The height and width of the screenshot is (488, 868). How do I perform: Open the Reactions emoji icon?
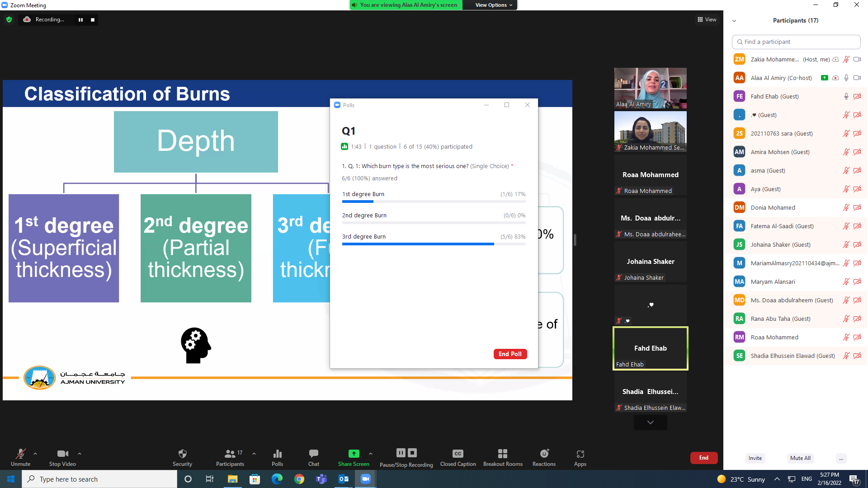tap(544, 454)
